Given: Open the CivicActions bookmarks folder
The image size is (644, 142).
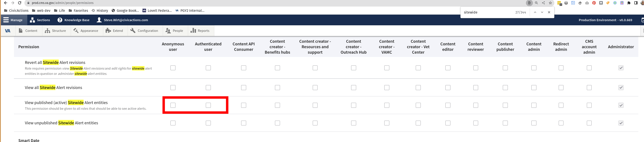Looking at the screenshot, I should point(16,10).
